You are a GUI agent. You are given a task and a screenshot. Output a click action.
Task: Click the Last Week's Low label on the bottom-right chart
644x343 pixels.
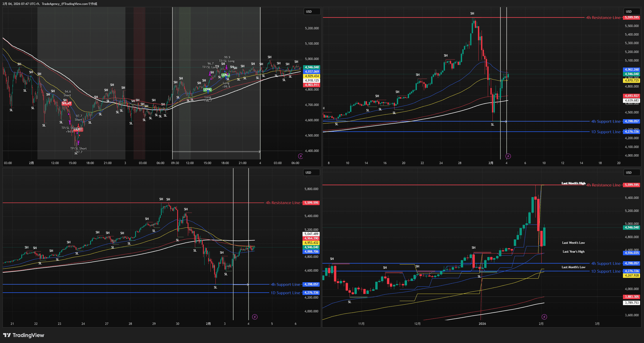pos(573,243)
